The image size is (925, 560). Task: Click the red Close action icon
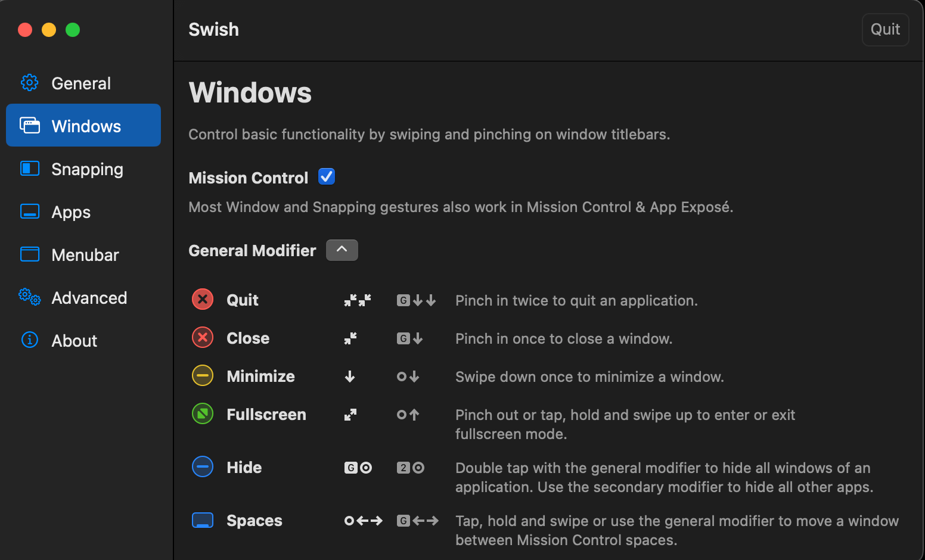[x=203, y=338]
